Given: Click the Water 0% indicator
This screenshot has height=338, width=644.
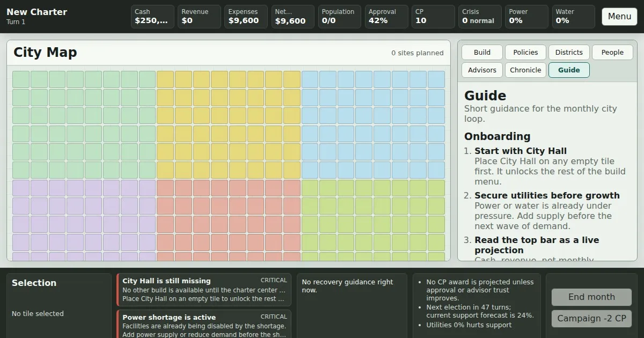Looking at the screenshot, I should 573,17.
